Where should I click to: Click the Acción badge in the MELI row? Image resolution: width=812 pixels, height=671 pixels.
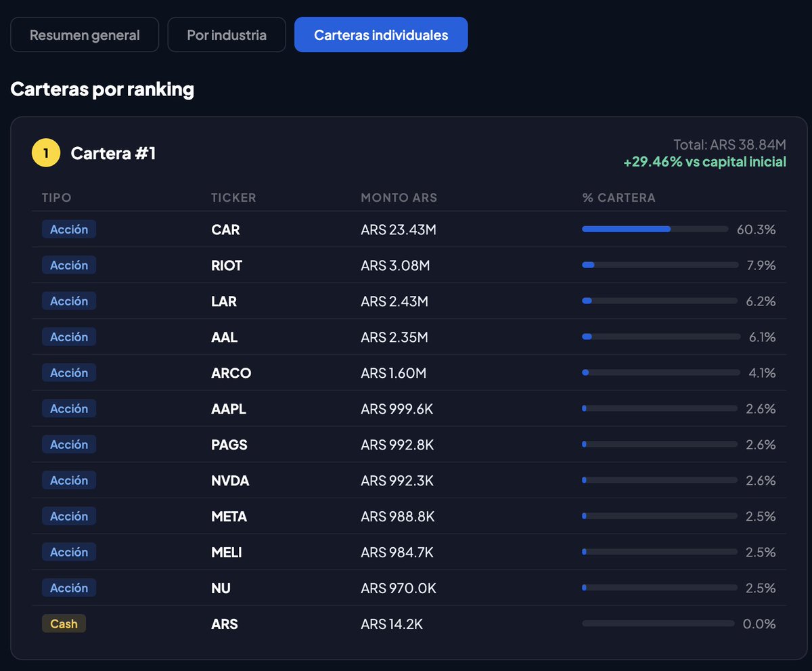point(69,553)
